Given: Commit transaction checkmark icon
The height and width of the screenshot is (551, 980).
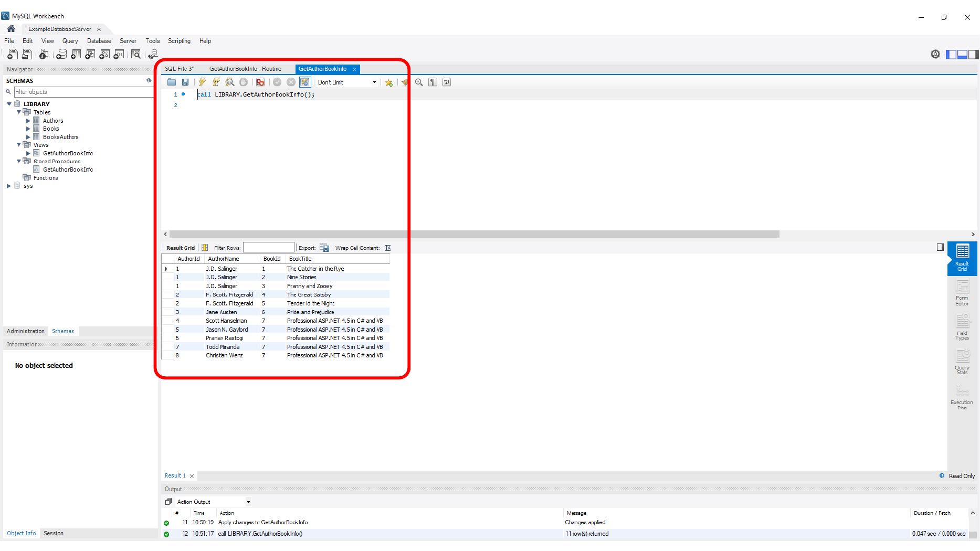Looking at the screenshot, I should coord(277,82).
